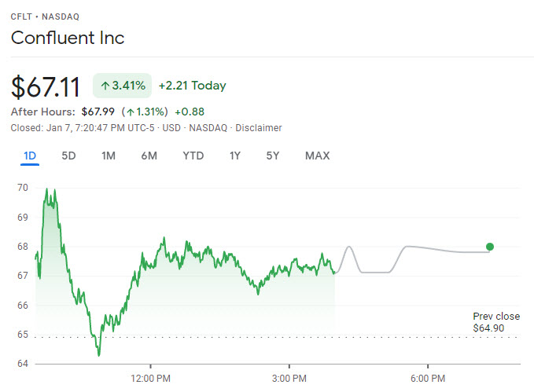534x392 pixels.
Task: Open the 1M chart range
Action: 109,156
